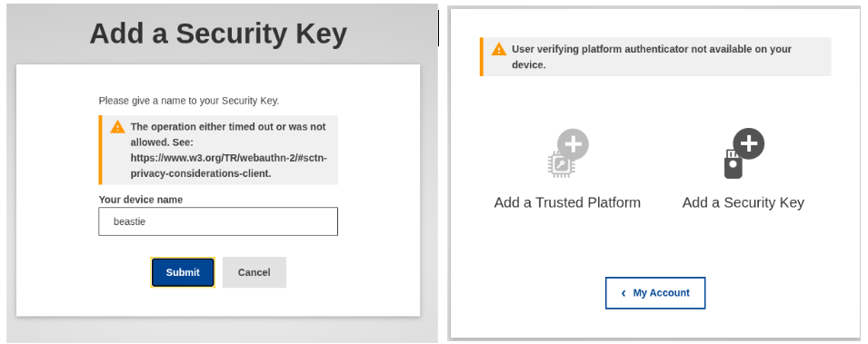Click the warning triangle in platform authenticator alert

(499, 49)
